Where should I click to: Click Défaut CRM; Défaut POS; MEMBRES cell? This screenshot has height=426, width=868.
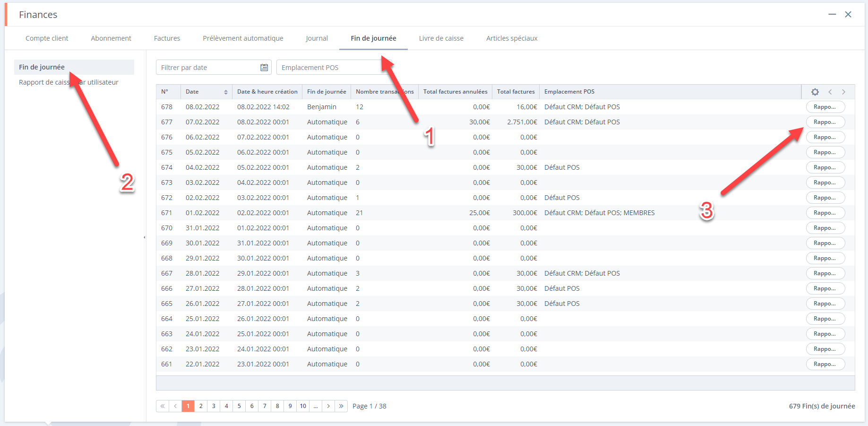(x=600, y=213)
